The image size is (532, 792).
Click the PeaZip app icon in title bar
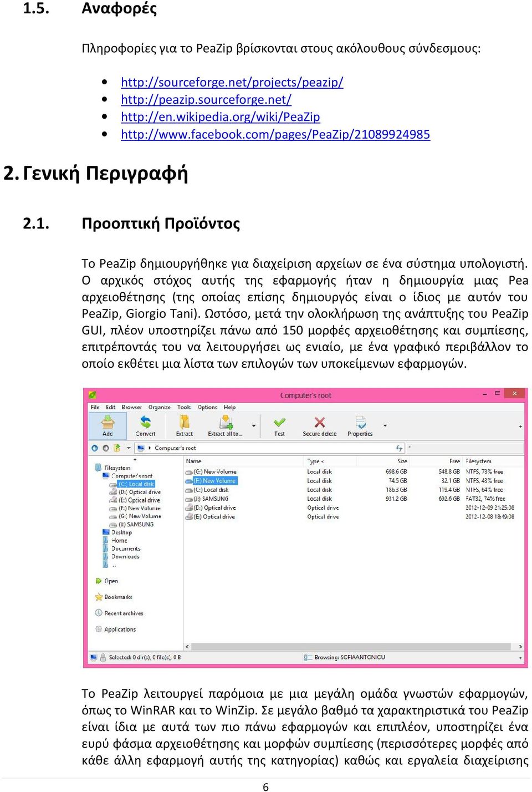pyautogui.click(x=93, y=395)
